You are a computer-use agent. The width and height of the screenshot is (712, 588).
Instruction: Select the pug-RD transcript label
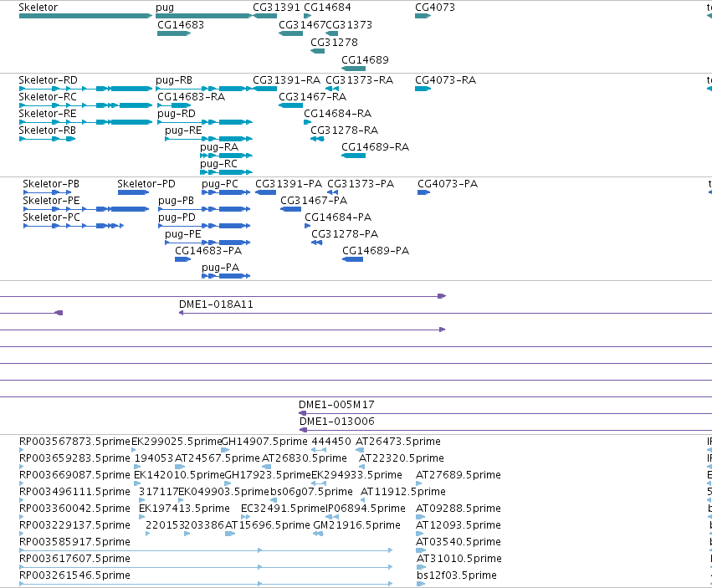coord(177,114)
